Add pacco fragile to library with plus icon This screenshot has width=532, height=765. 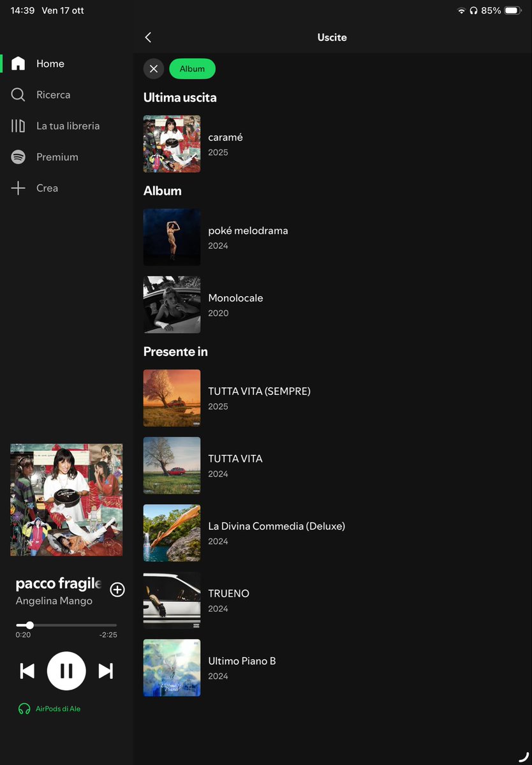[117, 590]
